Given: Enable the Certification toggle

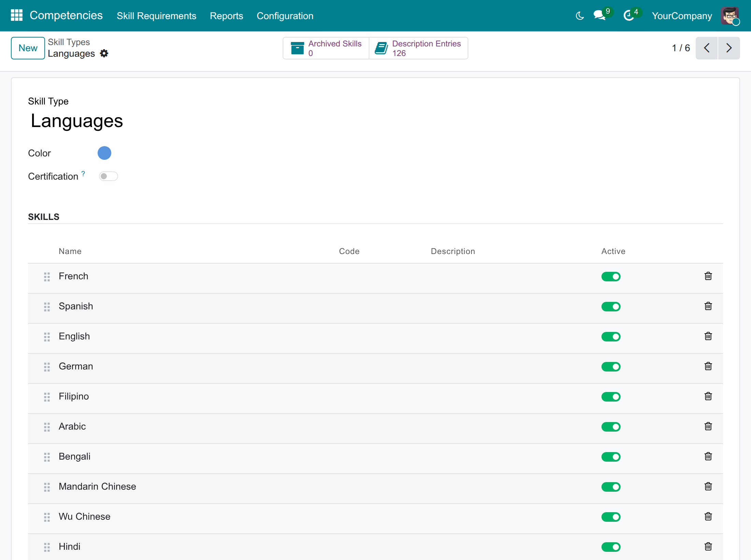Looking at the screenshot, I should tap(108, 176).
